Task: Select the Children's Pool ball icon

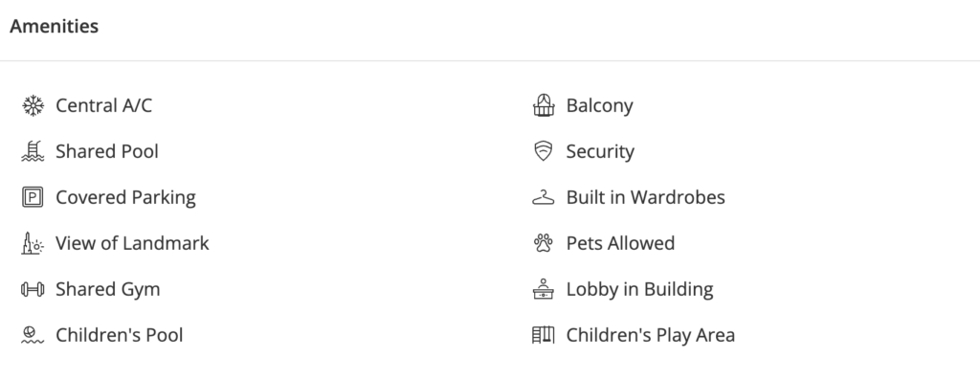Action: coord(33,335)
